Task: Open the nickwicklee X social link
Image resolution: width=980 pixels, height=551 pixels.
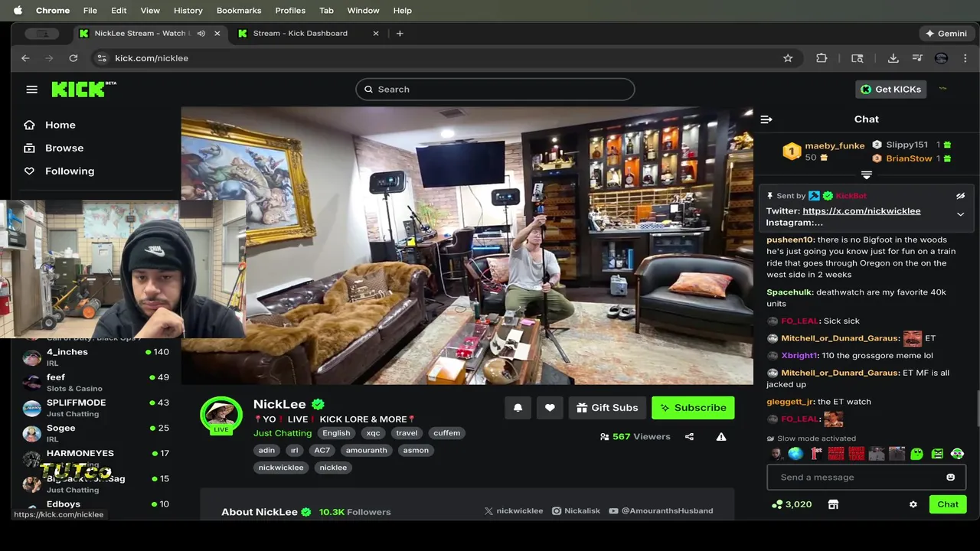Action: pos(514,511)
